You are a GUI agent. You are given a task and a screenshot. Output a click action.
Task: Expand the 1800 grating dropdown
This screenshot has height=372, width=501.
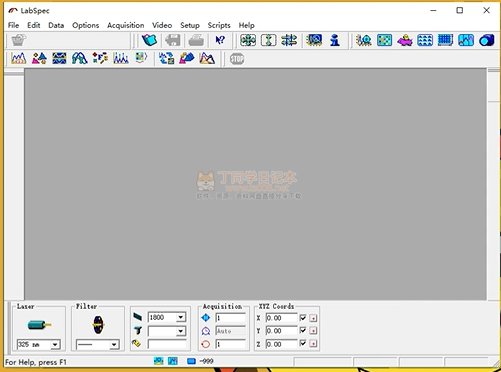pyautogui.click(x=180, y=317)
